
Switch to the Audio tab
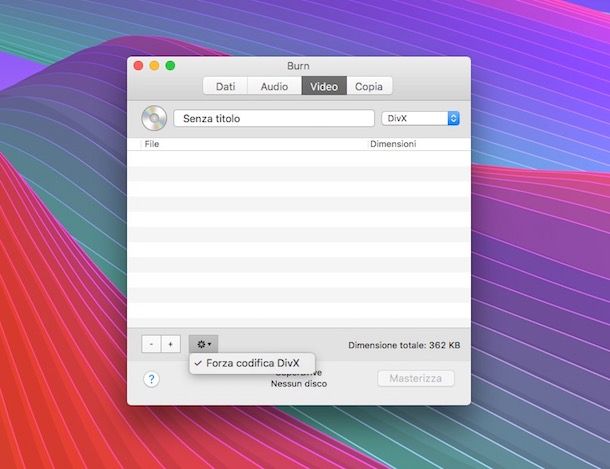click(x=274, y=86)
